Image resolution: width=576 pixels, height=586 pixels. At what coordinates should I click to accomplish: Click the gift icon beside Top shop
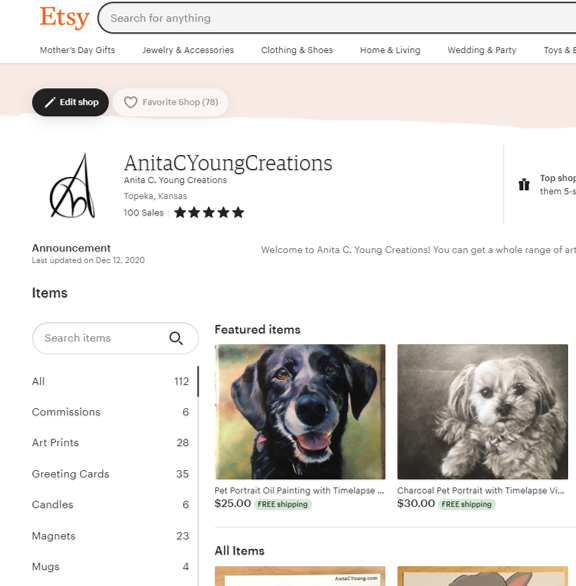point(524,184)
